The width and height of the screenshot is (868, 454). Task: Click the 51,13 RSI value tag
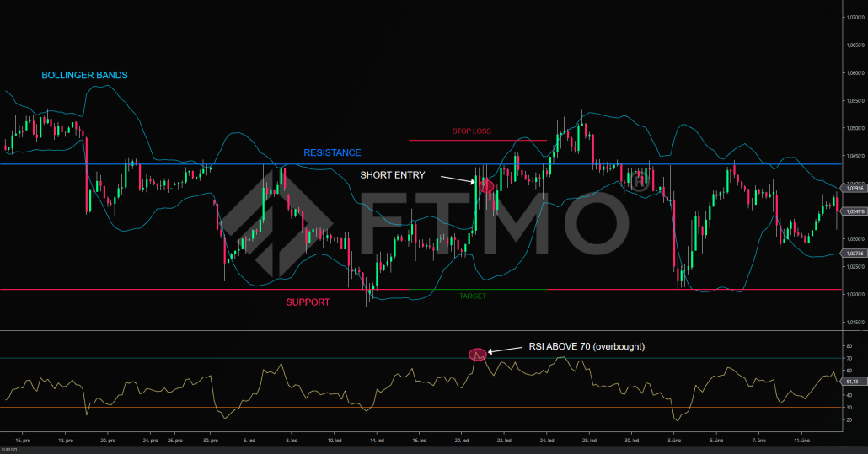[x=855, y=381]
